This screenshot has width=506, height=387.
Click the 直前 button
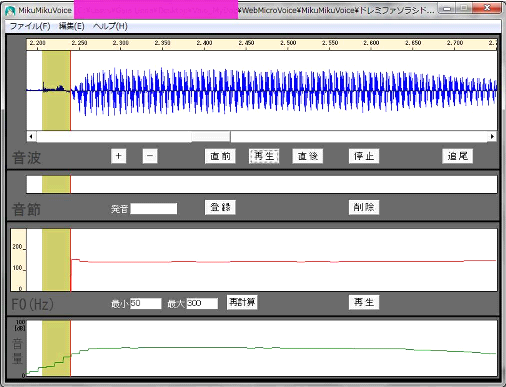pyautogui.click(x=220, y=156)
